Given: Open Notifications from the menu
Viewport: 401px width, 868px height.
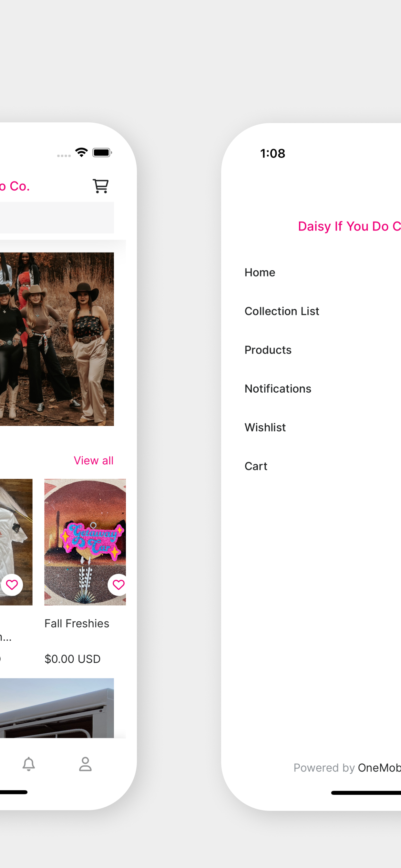Looking at the screenshot, I should click(x=278, y=388).
